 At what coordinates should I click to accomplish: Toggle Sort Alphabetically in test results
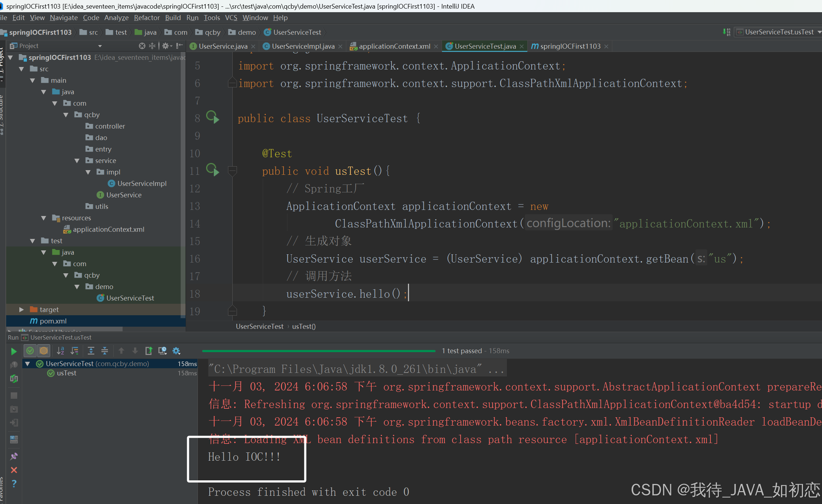click(60, 351)
